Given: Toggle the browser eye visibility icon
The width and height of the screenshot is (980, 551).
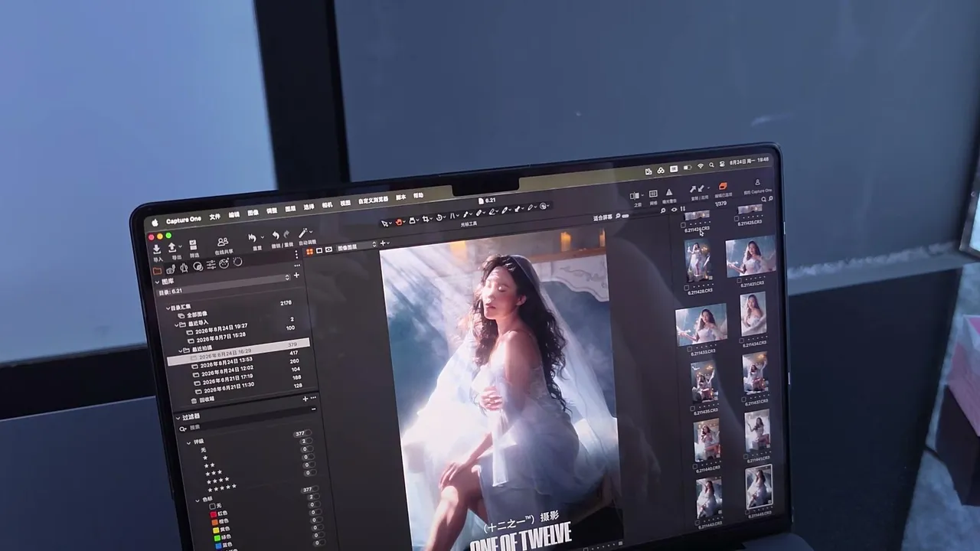Looking at the screenshot, I should [674, 210].
